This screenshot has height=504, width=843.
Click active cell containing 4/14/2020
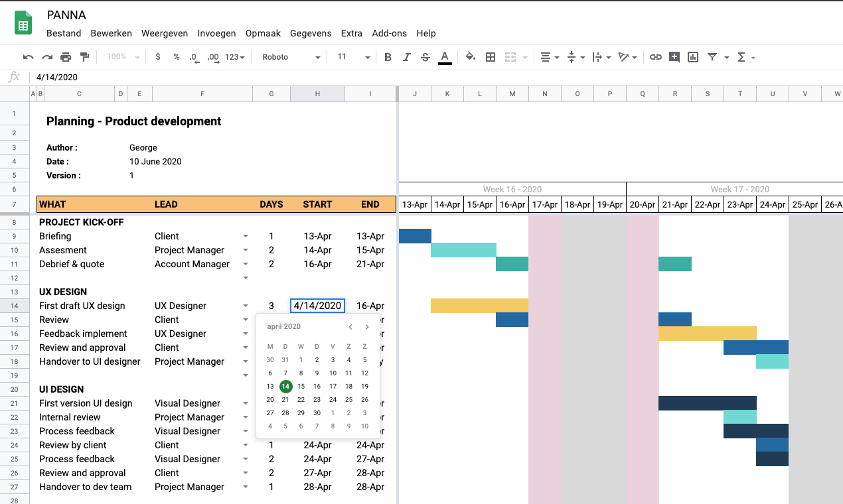[317, 306]
